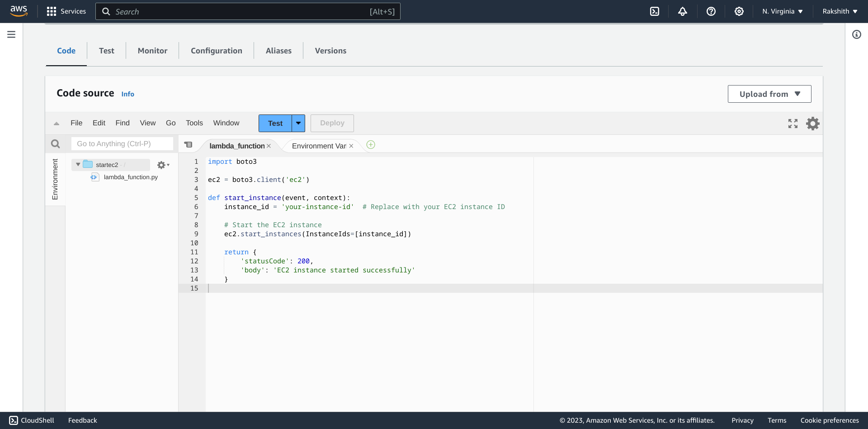Viewport: 868px width, 429px height.
Task: Switch to the Test tab
Action: 107,51
